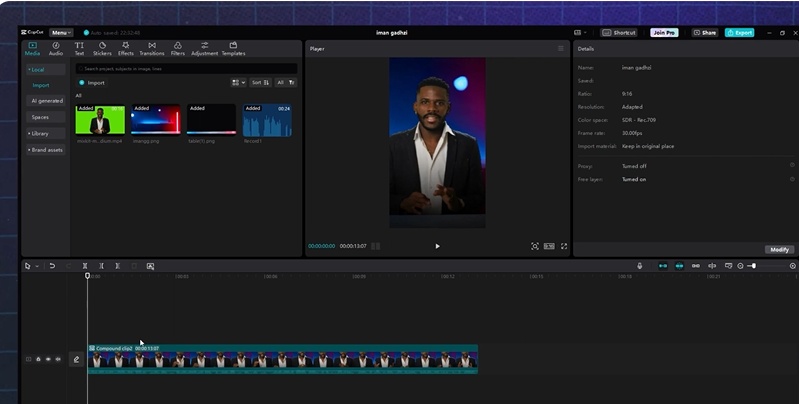Viewport: 799px width, 404px height.
Task: Switch to the Adjustment tab
Action: coord(204,49)
